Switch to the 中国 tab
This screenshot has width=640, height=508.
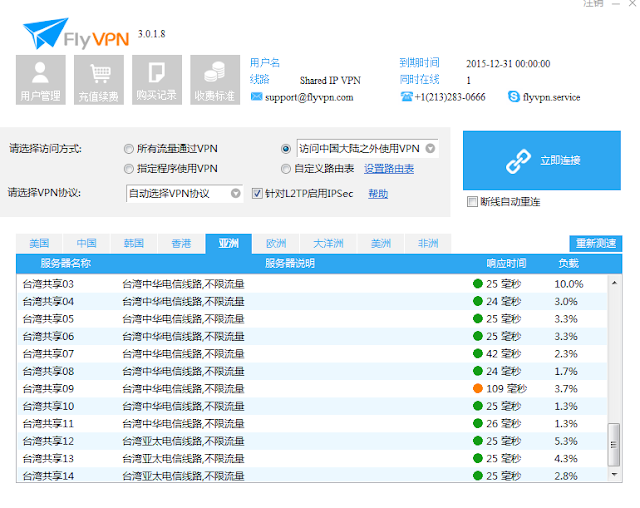(87, 244)
